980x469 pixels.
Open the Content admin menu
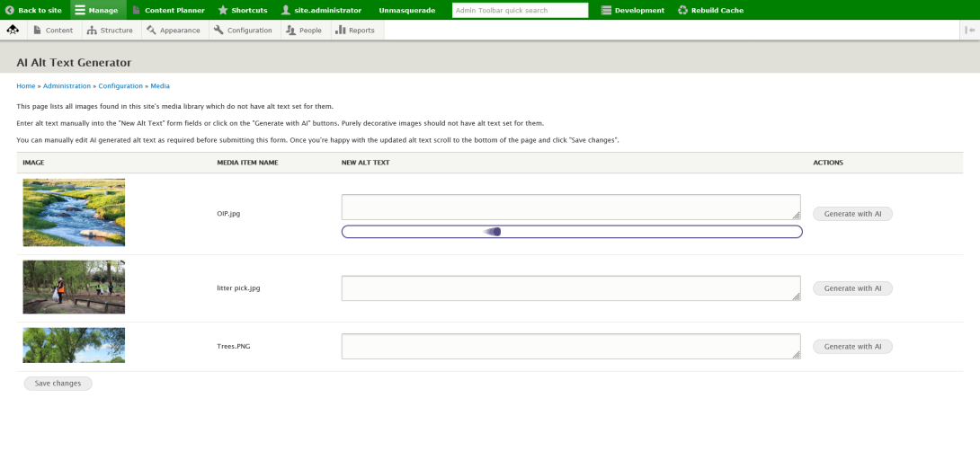coord(53,30)
